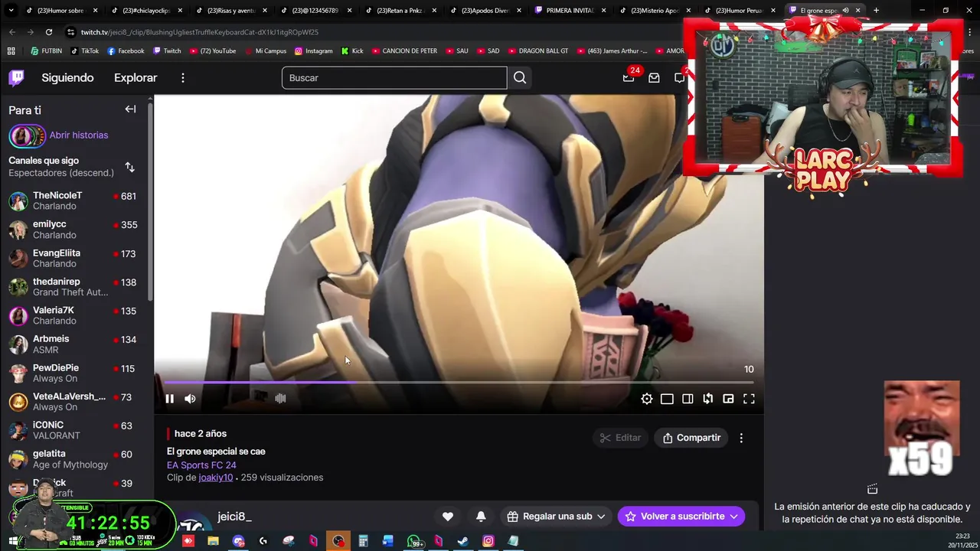The width and height of the screenshot is (980, 551).
Task: Open clipper joakiy10 profile link
Action: point(216,477)
